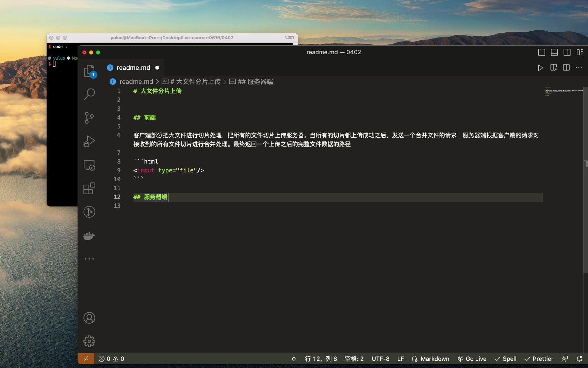Open the Manage gear menu
This screenshot has height=368, width=588.
click(x=89, y=341)
